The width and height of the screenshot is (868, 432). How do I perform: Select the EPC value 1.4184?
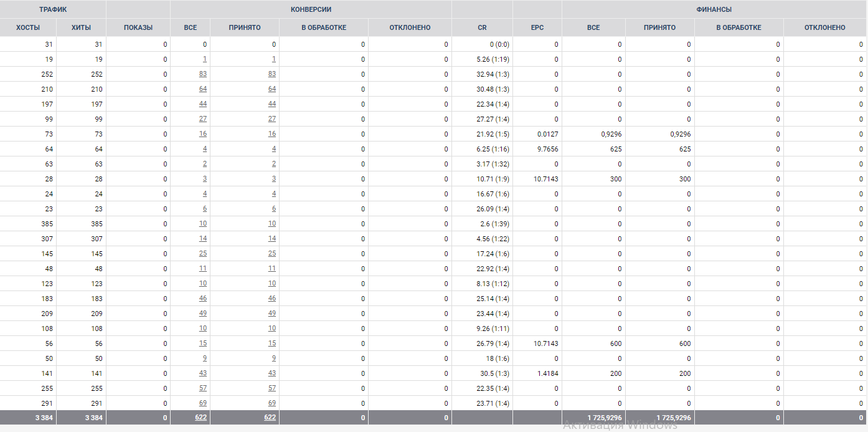click(547, 373)
